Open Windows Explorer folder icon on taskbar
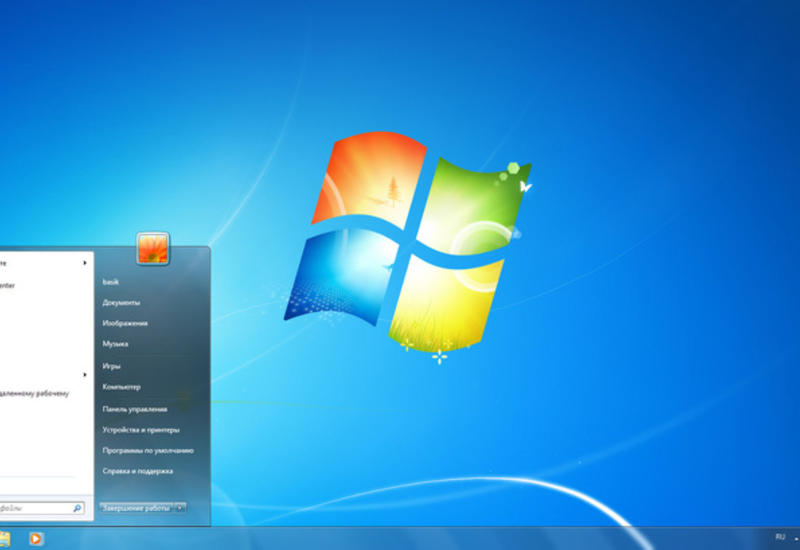The image size is (800, 550). point(4,539)
